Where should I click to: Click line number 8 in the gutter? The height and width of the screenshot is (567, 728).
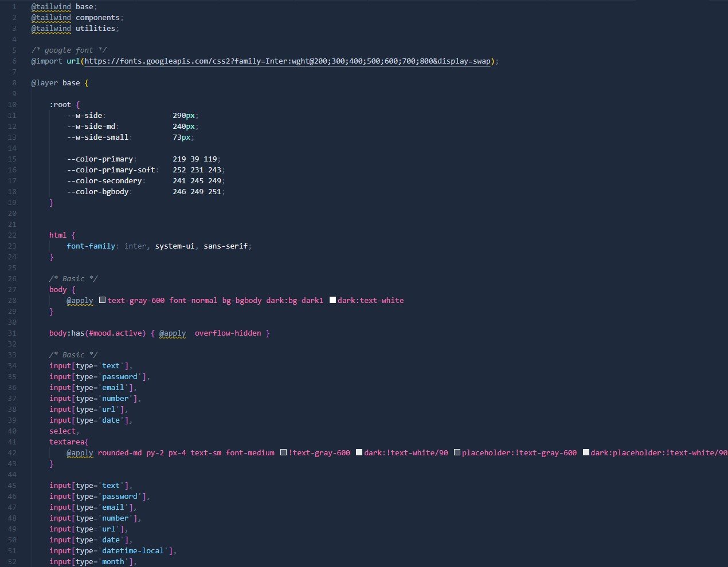14,83
